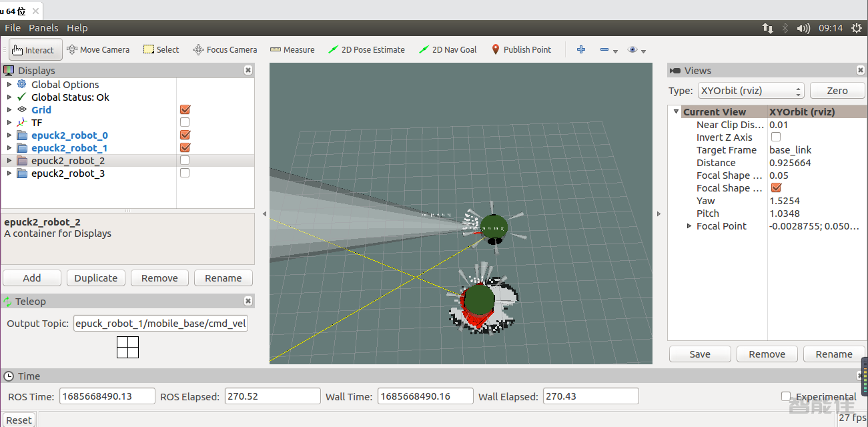Screen dimensions: 868x427
Task: Click the Publish Point tool
Action: pyautogui.click(x=521, y=49)
